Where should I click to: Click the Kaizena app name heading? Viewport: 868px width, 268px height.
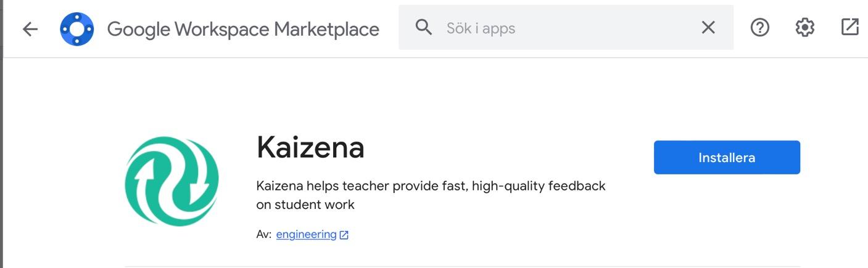[x=310, y=147]
